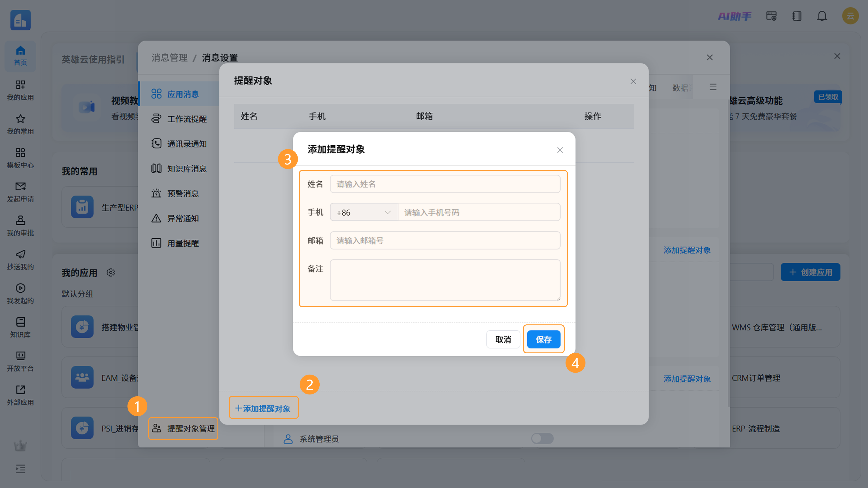The height and width of the screenshot is (488, 868).
Task: Open the user avatar menu
Action: coord(850,16)
